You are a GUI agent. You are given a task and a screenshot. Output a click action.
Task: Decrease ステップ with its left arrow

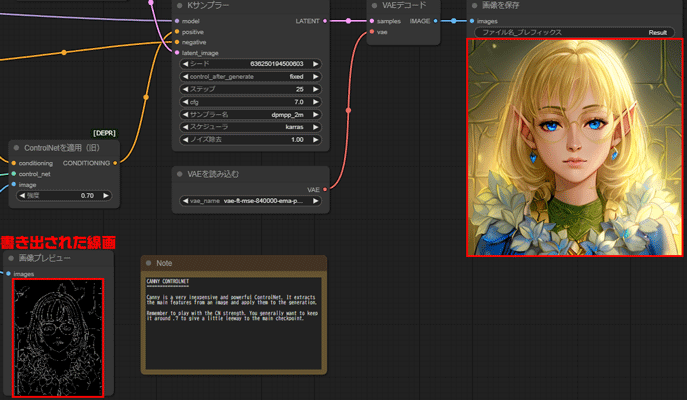coord(185,89)
